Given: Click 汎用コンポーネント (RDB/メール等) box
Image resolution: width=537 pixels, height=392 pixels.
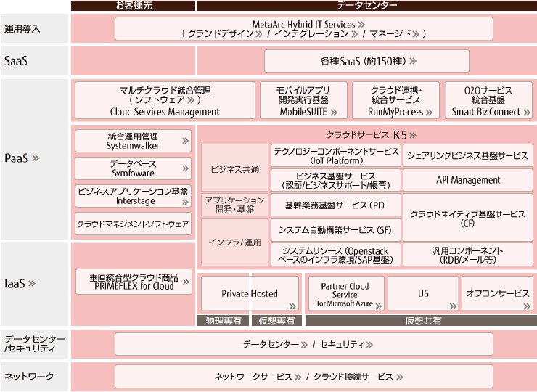Looking at the screenshot, I should pyautogui.click(x=468, y=255).
